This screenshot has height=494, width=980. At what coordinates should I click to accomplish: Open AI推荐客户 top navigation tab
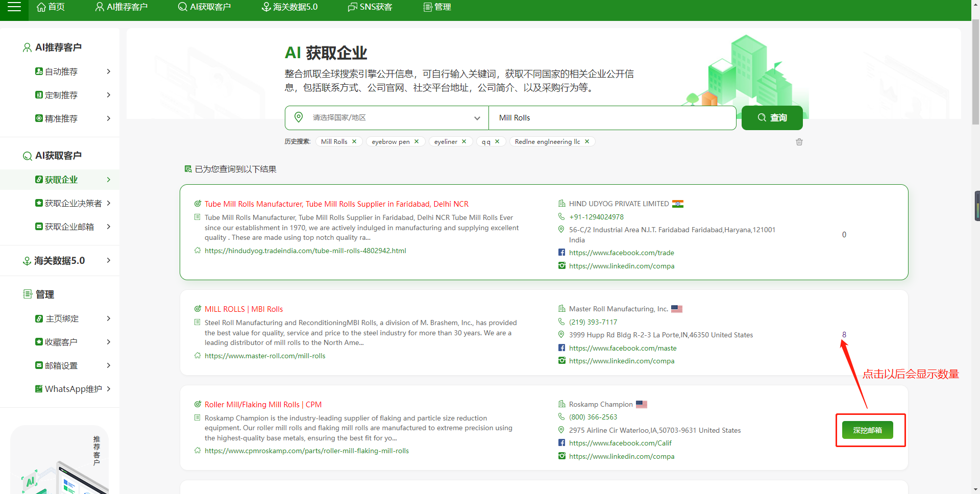(121, 7)
